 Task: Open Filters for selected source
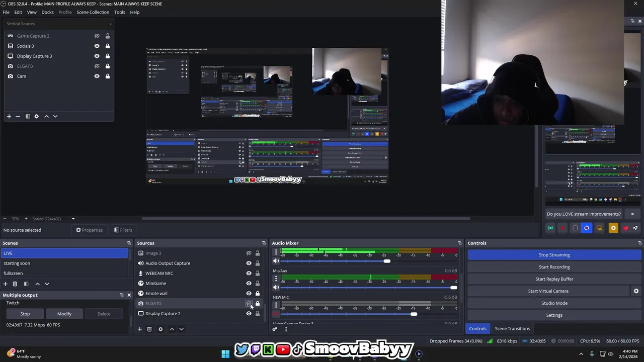pyautogui.click(x=123, y=230)
